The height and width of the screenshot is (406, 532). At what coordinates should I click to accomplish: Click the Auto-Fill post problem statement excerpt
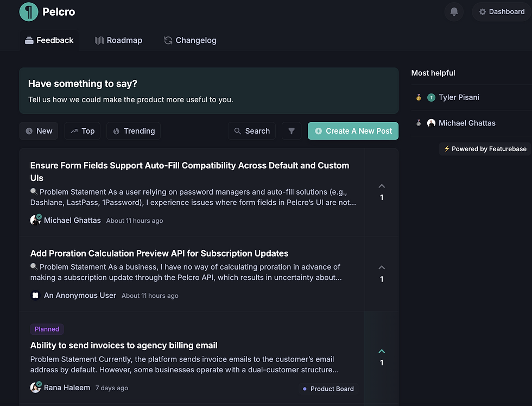pyautogui.click(x=193, y=197)
